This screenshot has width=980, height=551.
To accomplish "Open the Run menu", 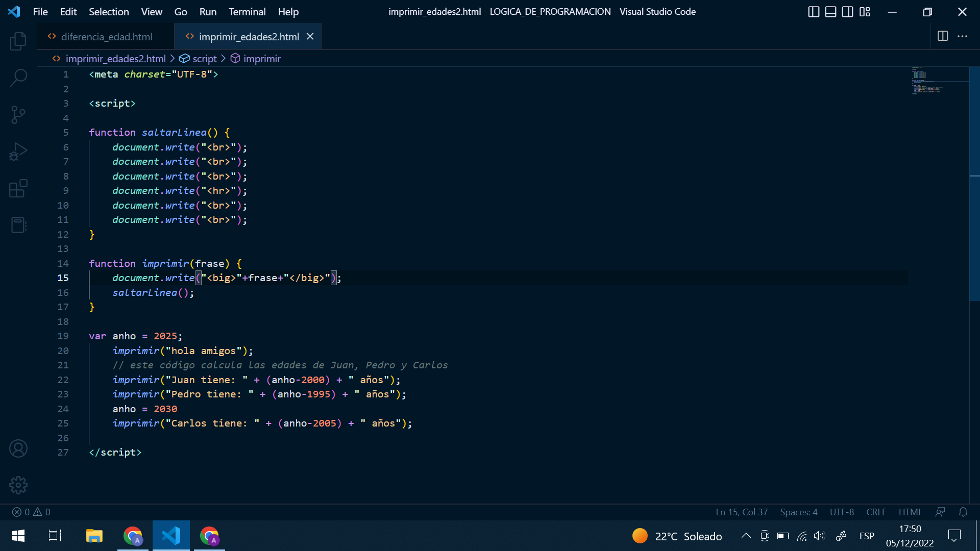I will 208,12.
